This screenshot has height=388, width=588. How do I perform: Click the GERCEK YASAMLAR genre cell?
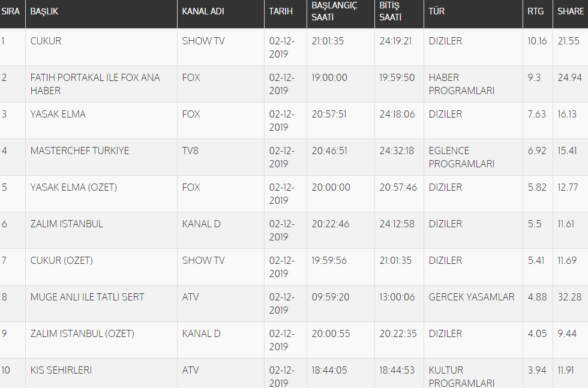472,297
